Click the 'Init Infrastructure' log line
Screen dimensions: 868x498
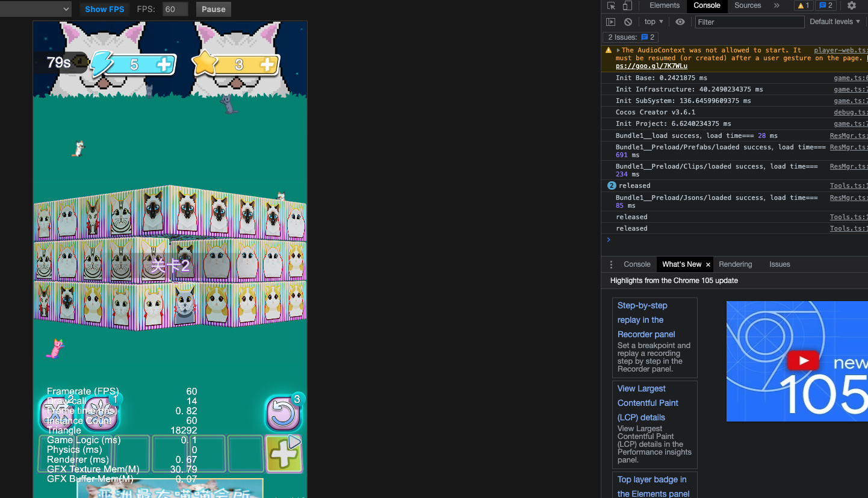click(x=689, y=89)
